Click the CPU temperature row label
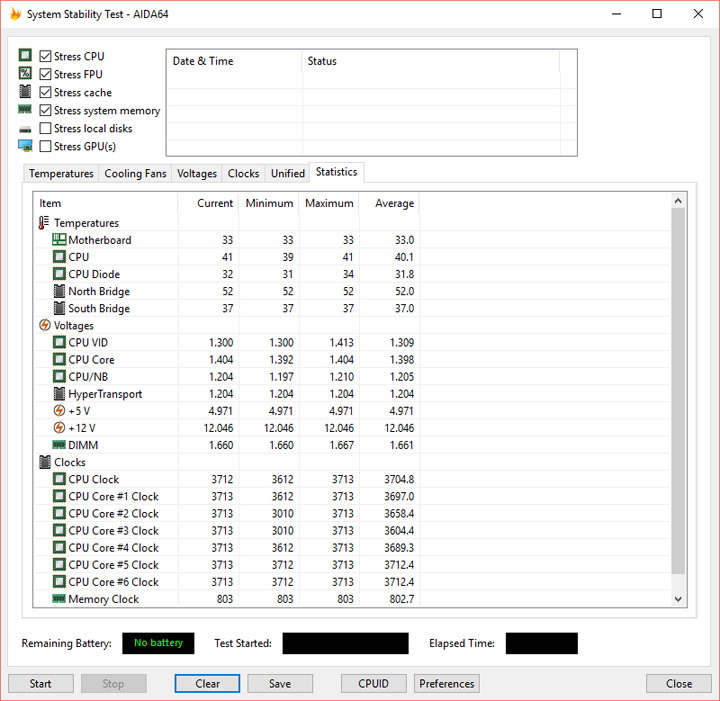 pyautogui.click(x=79, y=257)
